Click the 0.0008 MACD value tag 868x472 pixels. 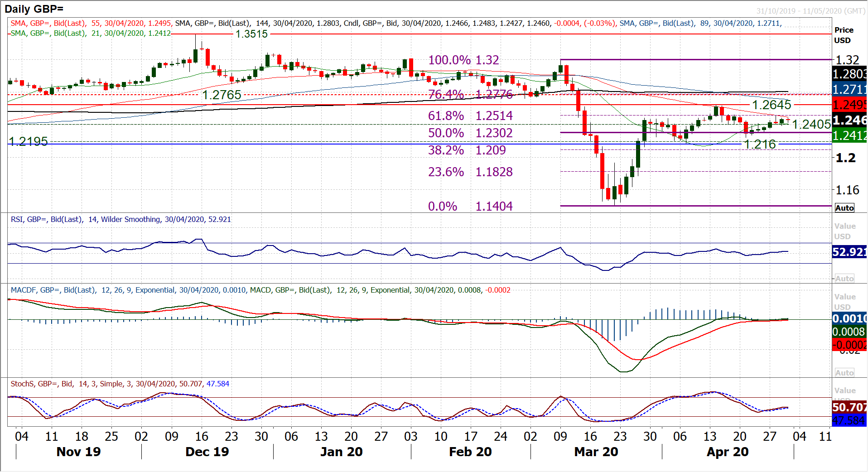pyautogui.click(x=849, y=332)
